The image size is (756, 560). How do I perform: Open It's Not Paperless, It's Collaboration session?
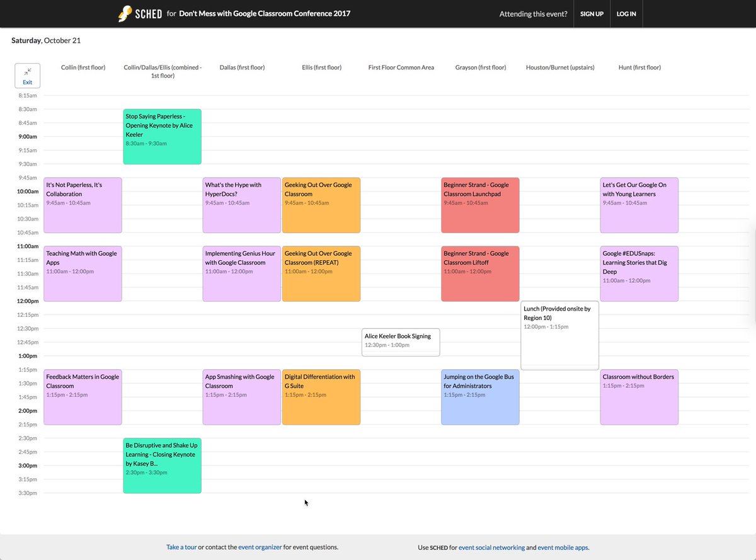pos(83,205)
